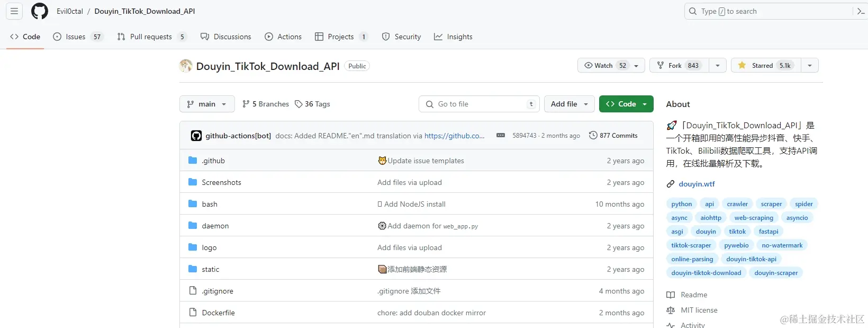Viewport: 868px width, 328px height.
Task: Switch to the Projects tab
Action: pos(341,37)
